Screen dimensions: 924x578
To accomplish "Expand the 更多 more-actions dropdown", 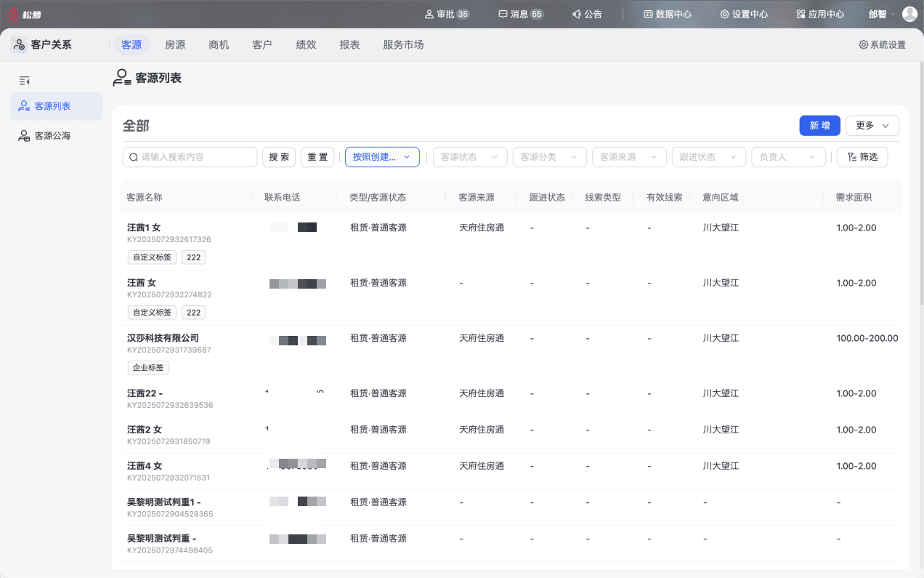I will pos(872,126).
